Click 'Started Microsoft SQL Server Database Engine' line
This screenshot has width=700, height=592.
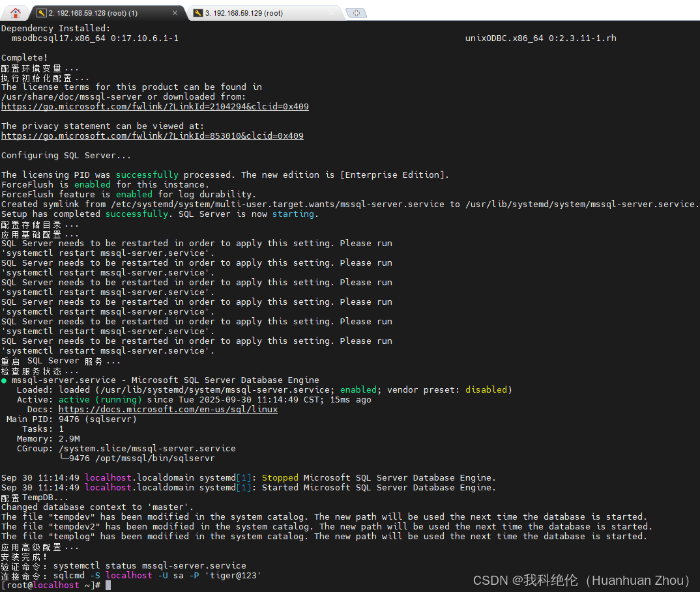tap(248, 488)
